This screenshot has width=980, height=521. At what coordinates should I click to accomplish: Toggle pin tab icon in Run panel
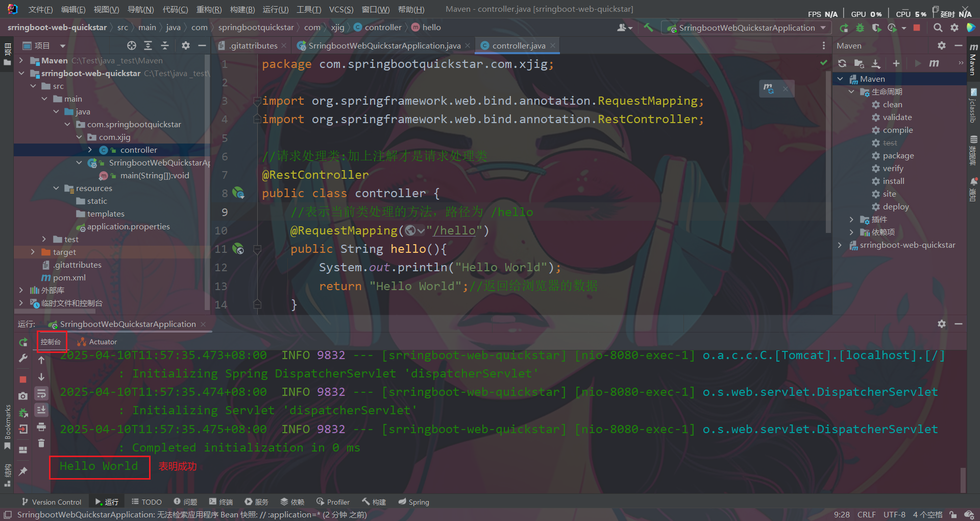23,471
